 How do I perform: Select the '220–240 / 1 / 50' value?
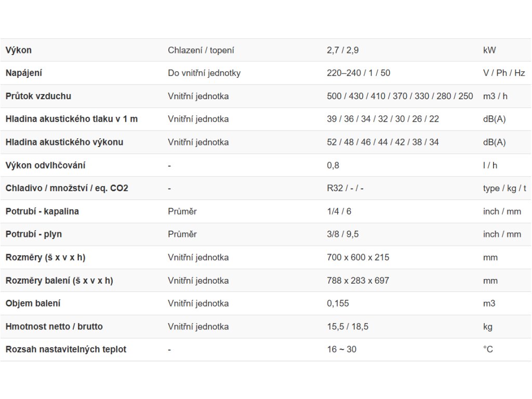point(358,73)
